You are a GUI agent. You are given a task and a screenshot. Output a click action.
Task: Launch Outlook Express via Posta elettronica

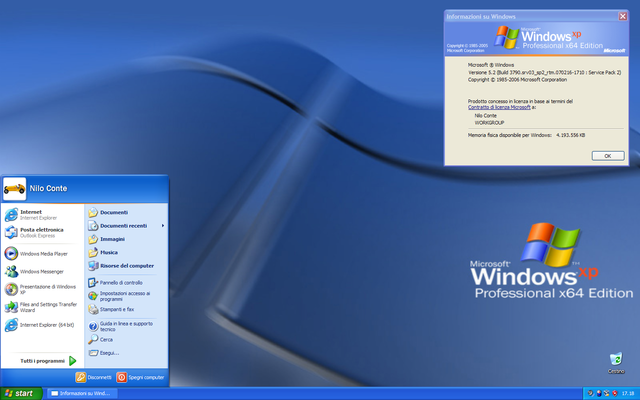point(42,233)
